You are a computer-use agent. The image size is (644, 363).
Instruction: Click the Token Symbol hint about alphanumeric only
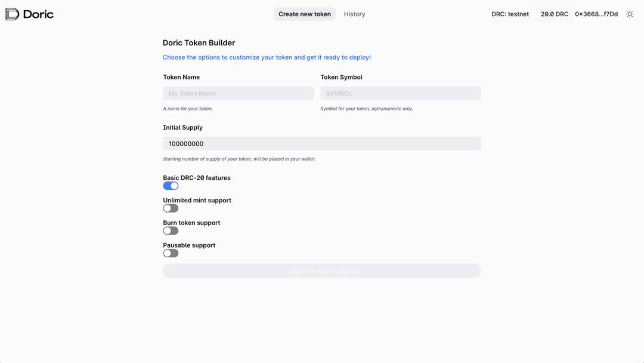point(366,109)
